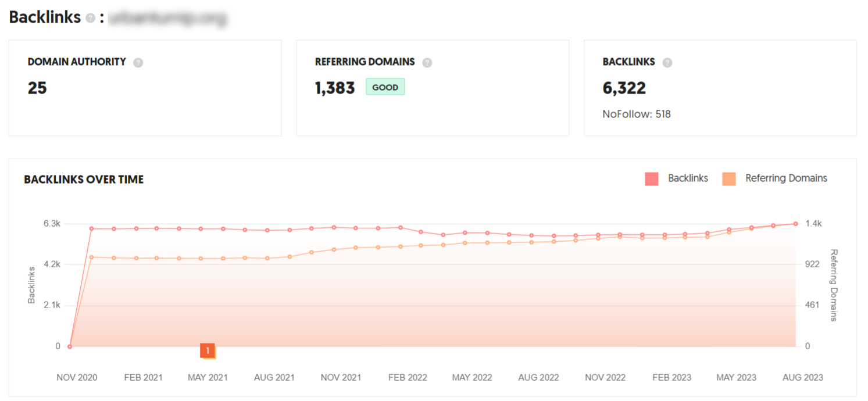Click the NOV 2021 axis label
Screen dimensions: 868x401
pos(341,378)
